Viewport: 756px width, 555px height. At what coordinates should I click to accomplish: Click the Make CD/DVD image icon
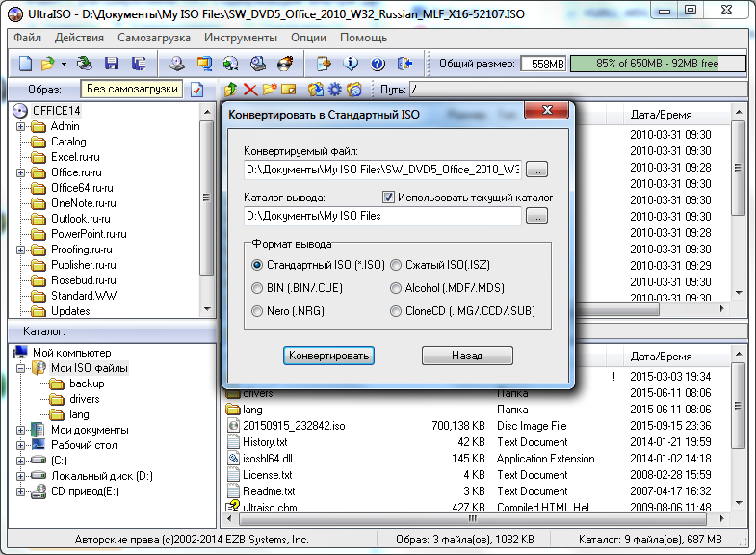177,64
